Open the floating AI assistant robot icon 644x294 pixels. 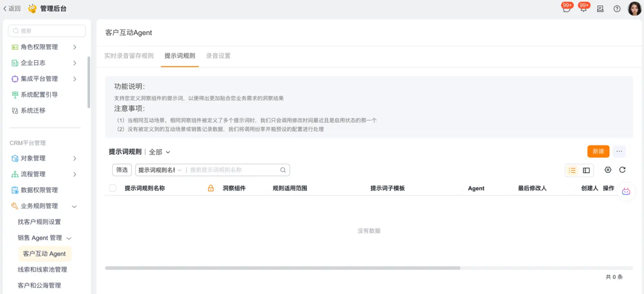pyautogui.click(x=626, y=192)
